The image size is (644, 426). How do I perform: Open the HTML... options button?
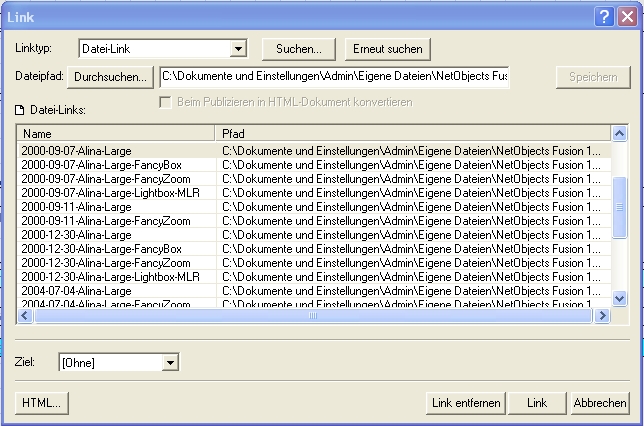41,402
